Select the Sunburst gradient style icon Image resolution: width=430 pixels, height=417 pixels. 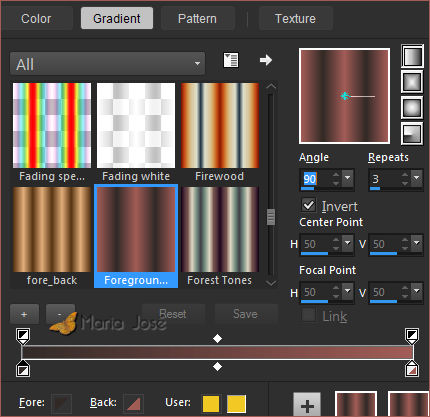(412, 108)
